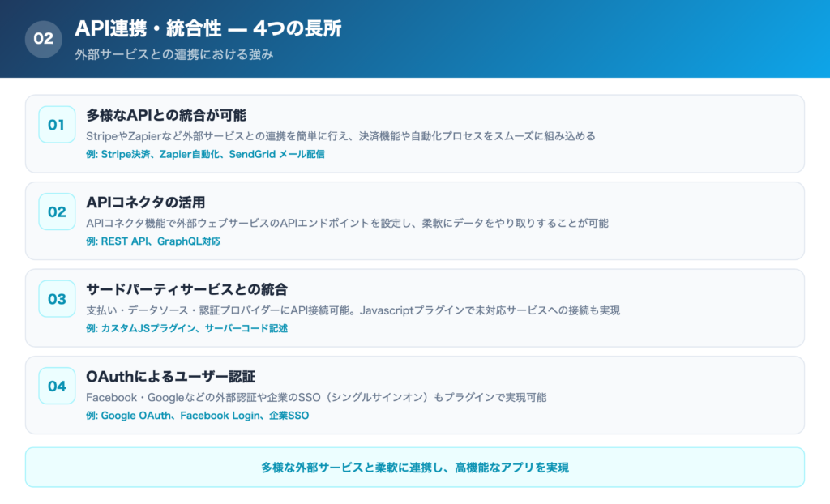Select the subtitle 外部サービスとの連携における強み
Image resolution: width=830 pixels, height=504 pixels.
(174, 54)
